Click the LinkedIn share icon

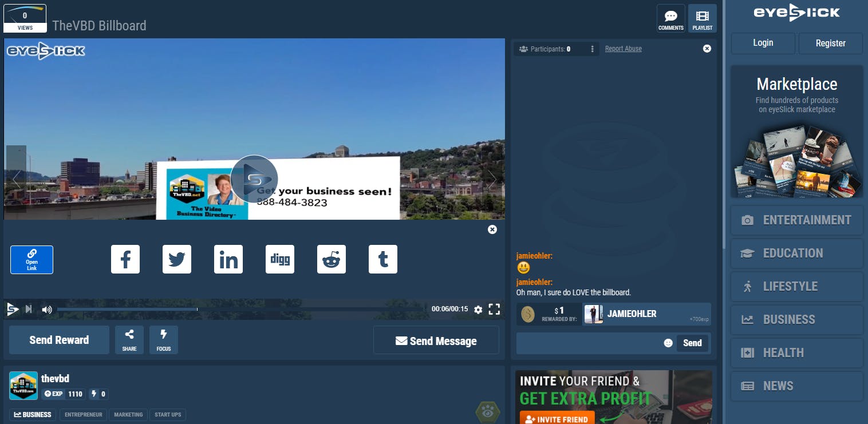pos(228,259)
